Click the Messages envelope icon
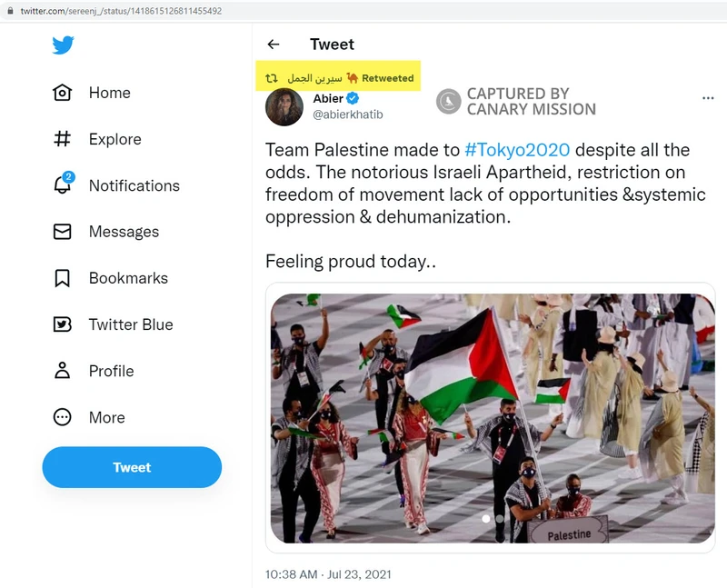The width and height of the screenshot is (727, 588). tap(62, 232)
